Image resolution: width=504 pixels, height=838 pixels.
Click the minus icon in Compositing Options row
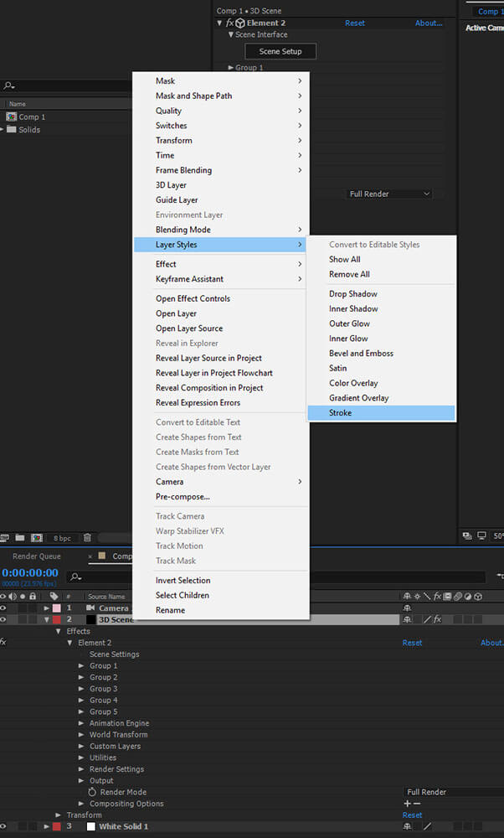pyautogui.click(x=417, y=804)
